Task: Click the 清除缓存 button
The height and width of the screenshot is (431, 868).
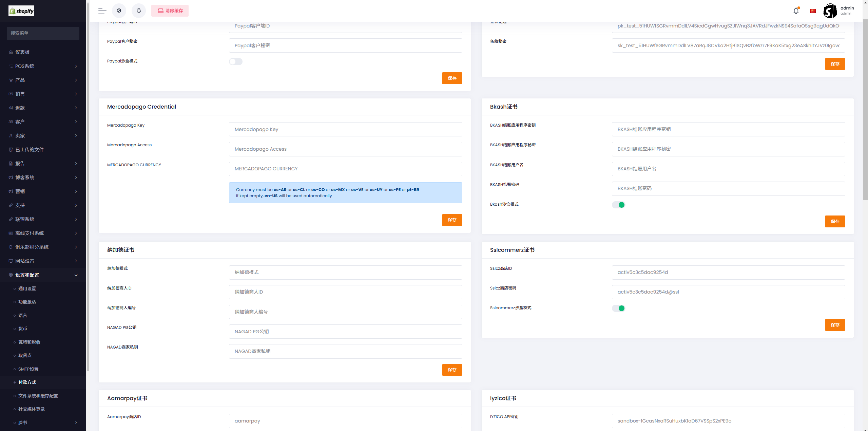Action: (x=170, y=11)
